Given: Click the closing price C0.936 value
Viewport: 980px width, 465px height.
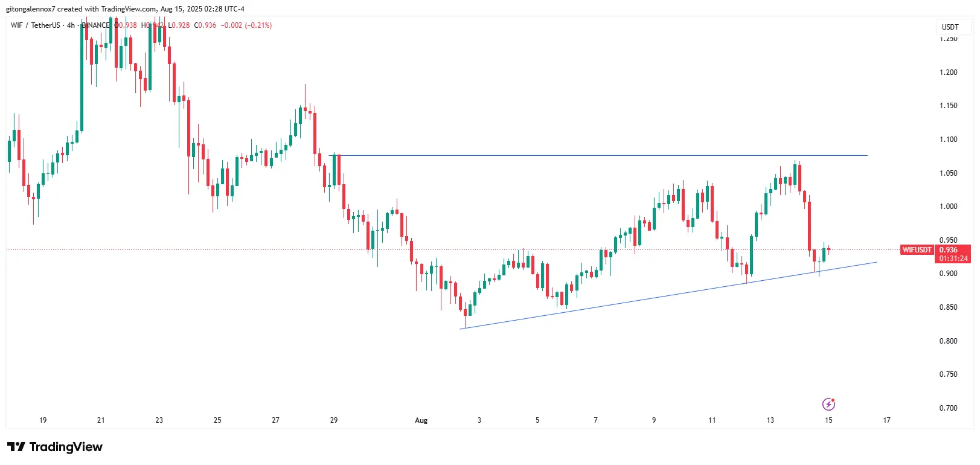Looking at the screenshot, I should coord(205,25).
